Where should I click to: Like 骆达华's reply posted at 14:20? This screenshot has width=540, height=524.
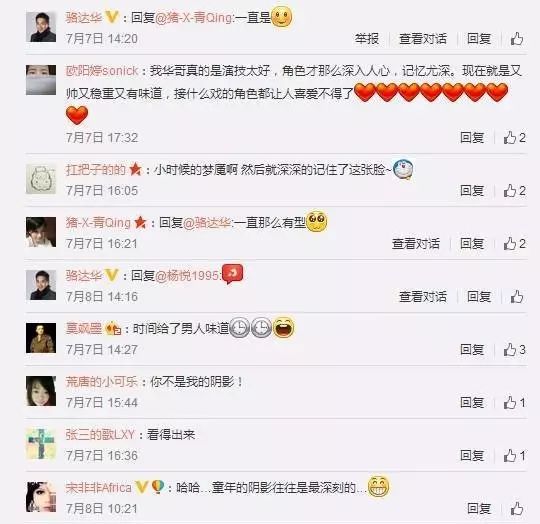(x=517, y=39)
